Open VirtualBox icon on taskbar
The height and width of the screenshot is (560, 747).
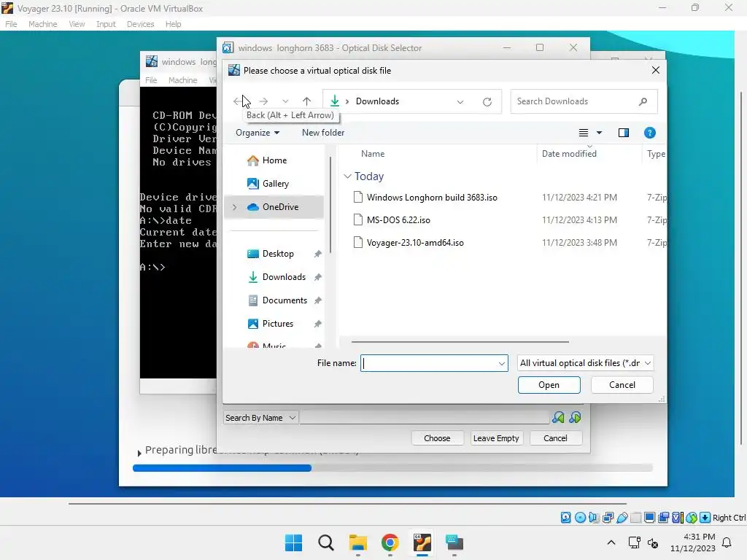pos(422,542)
